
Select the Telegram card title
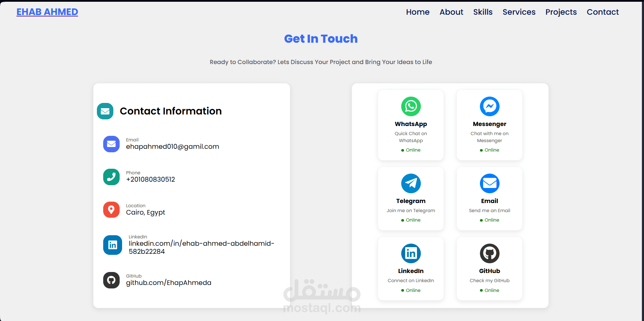pos(411,201)
